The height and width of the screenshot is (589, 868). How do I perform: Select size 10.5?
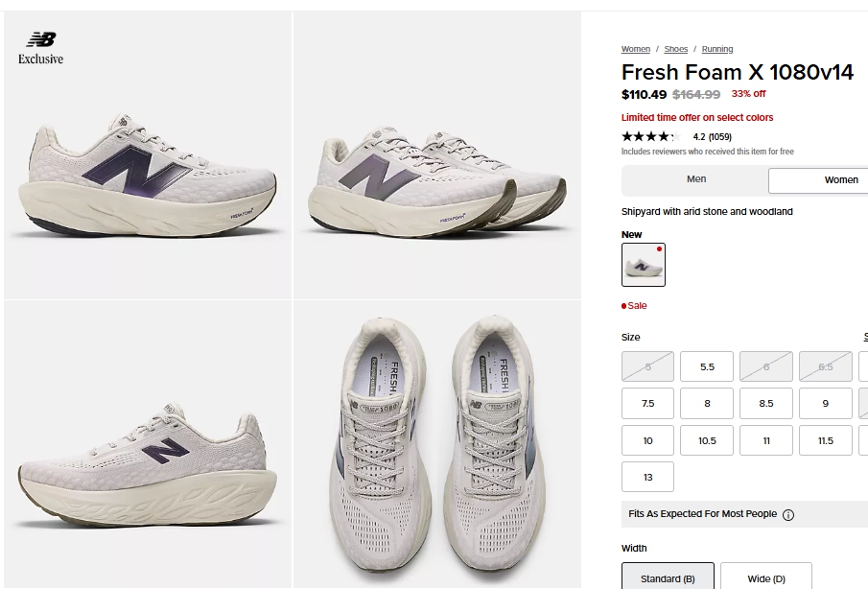(x=707, y=440)
